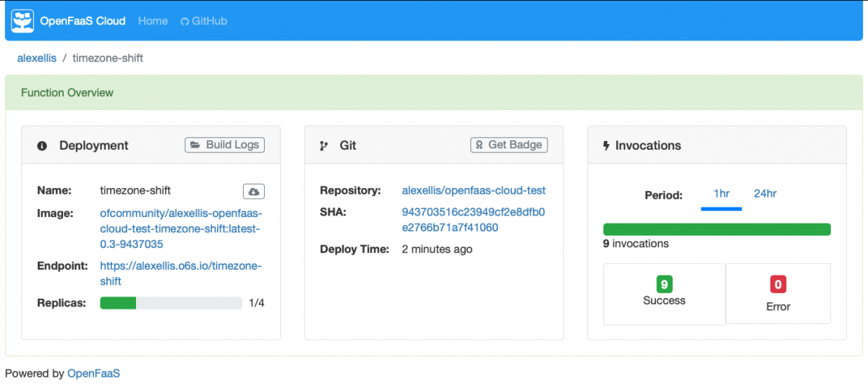Switch invocation period to 24hr
Screen dimensions: 868x384
(765, 194)
